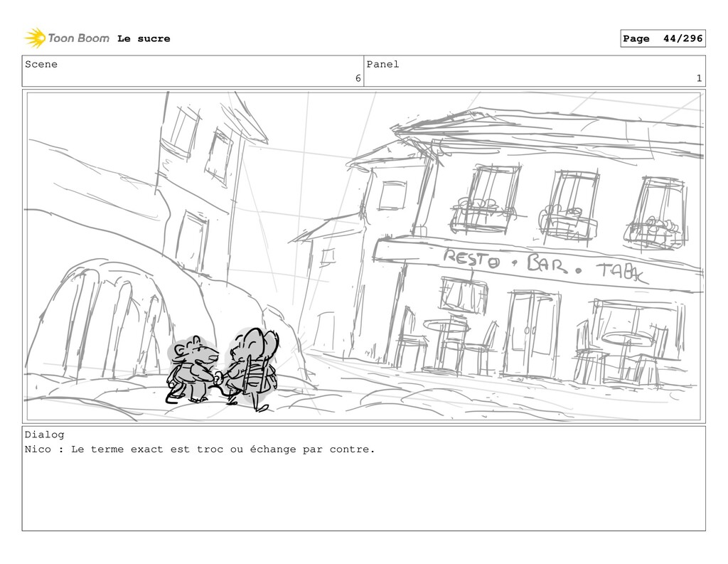Click the 'Panel' label
This screenshot has width=728, height=564.
click(x=382, y=64)
